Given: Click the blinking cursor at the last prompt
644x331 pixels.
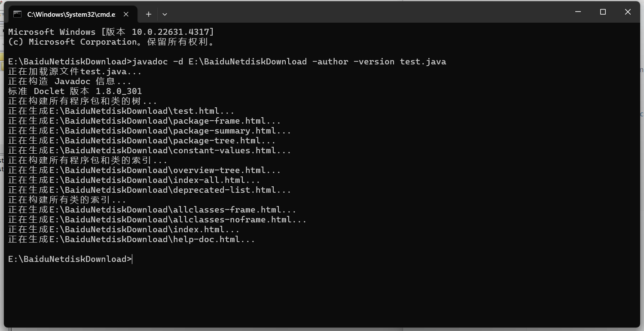Looking at the screenshot, I should (x=132, y=259).
